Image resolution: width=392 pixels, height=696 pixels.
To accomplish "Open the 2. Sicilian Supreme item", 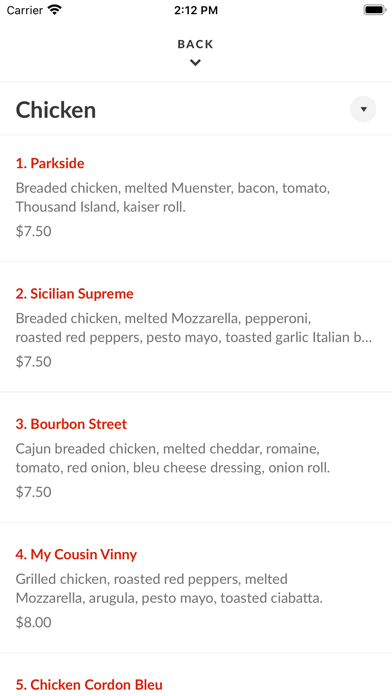I will 196,327.
